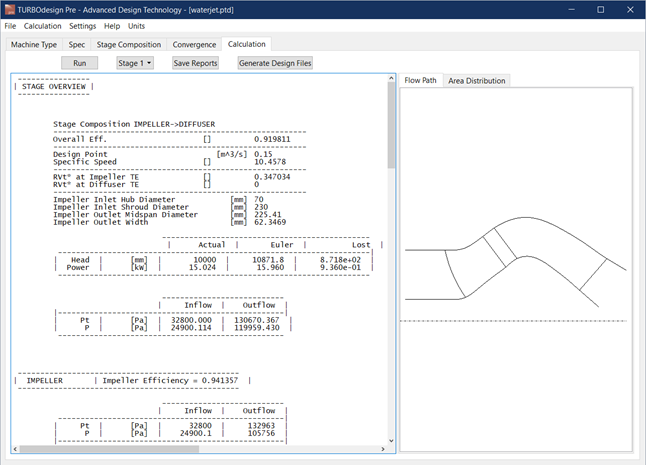The height and width of the screenshot is (465, 646).
Task: Switch to the Stage Composition tab
Action: [129, 44]
